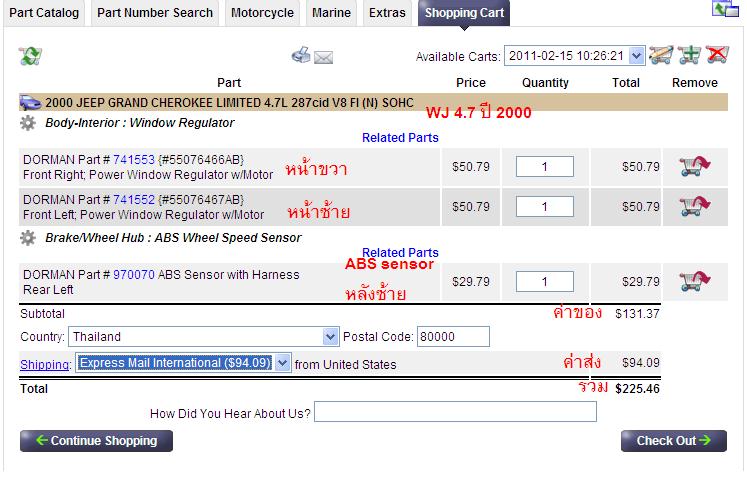
Task: Open the part number 741553 link
Action: click(x=134, y=159)
